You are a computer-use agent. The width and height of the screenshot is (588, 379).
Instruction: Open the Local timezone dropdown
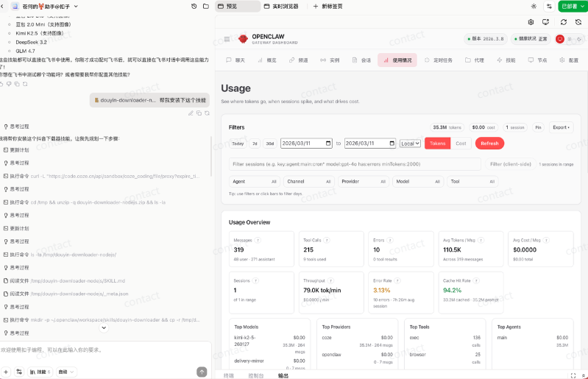point(410,144)
